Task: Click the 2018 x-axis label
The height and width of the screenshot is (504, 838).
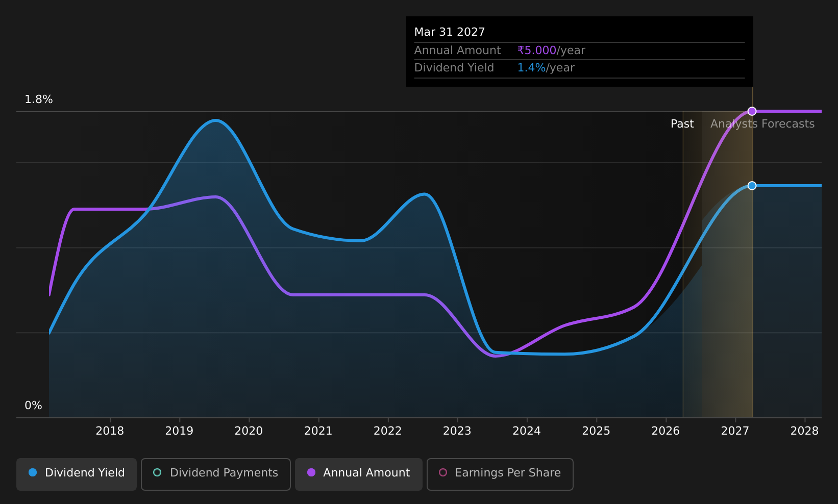Action: (x=110, y=431)
